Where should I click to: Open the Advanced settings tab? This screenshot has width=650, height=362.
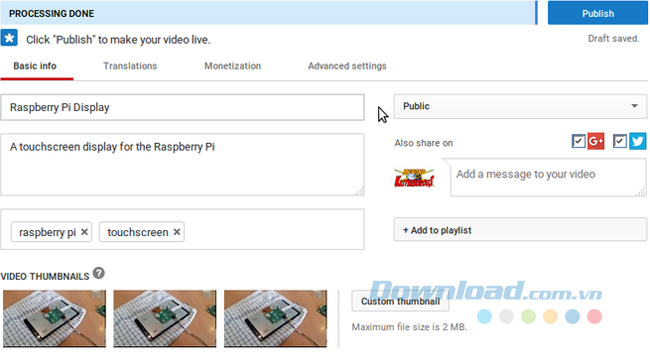point(347,66)
